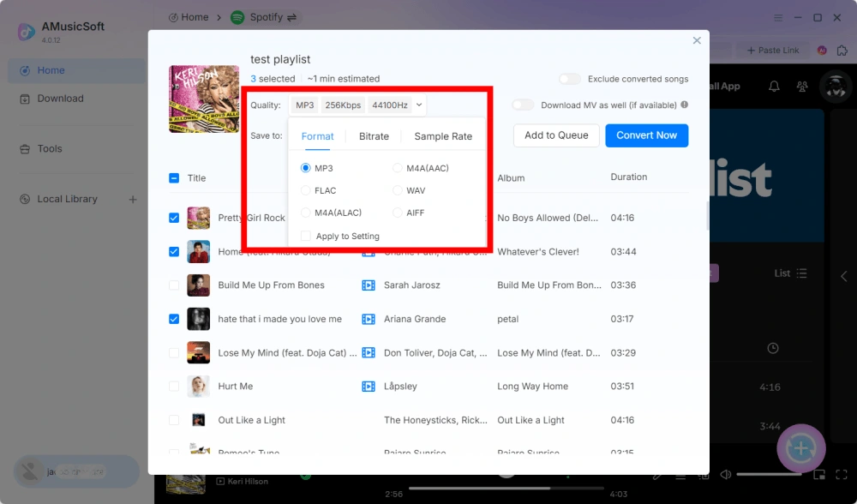Image resolution: width=857 pixels, height=504 pixels.
Task: Toggle fullscreen player icon
Action: pyautogui.click(x=842, y=475)
